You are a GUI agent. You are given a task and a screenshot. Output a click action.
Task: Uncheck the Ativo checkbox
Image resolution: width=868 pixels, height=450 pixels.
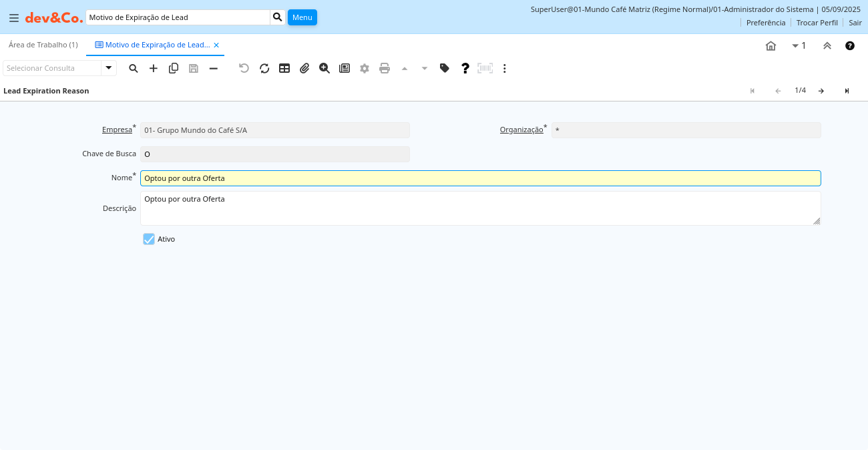tap(149, 239)
